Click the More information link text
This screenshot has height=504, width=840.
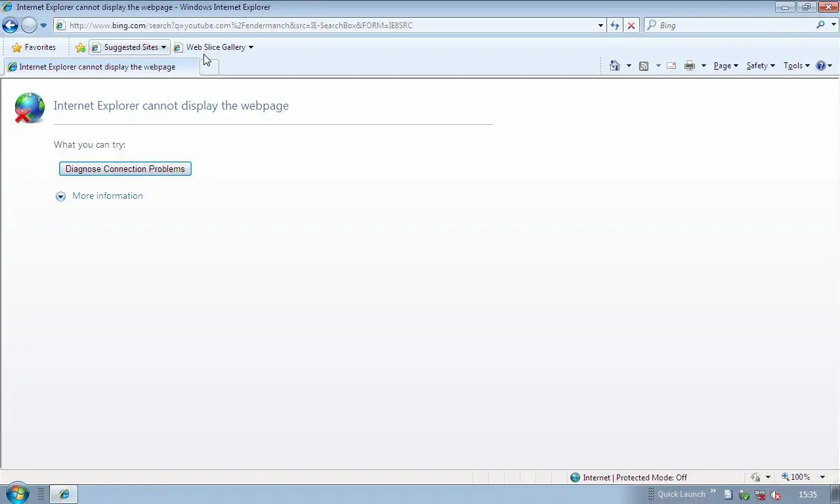point(108,196)
